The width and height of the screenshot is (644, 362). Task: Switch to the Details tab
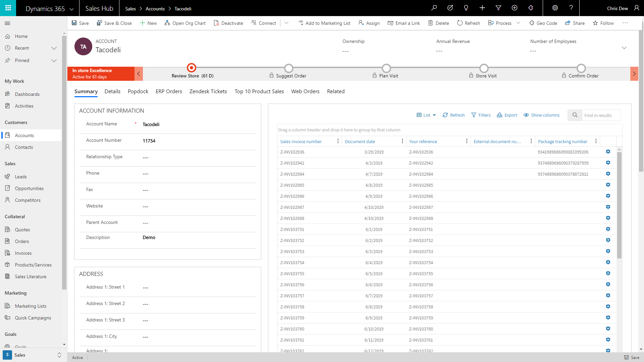[x=112, y=92]
